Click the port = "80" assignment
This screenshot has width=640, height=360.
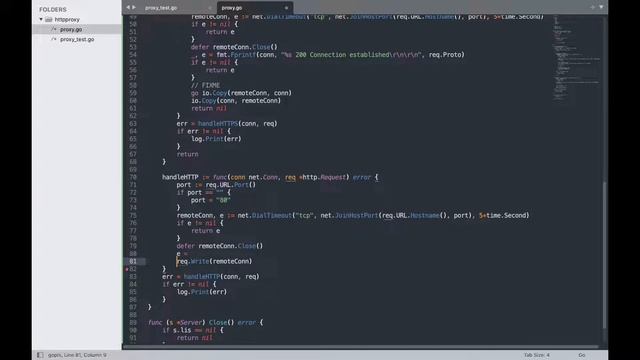click(x=211, y=200)
